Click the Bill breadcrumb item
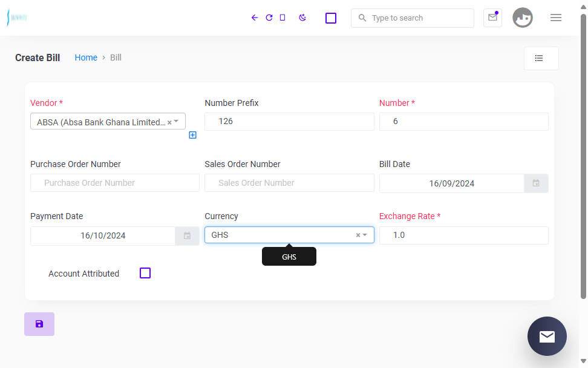The height and width of the screenshot is (368, 588). point(116,57)
